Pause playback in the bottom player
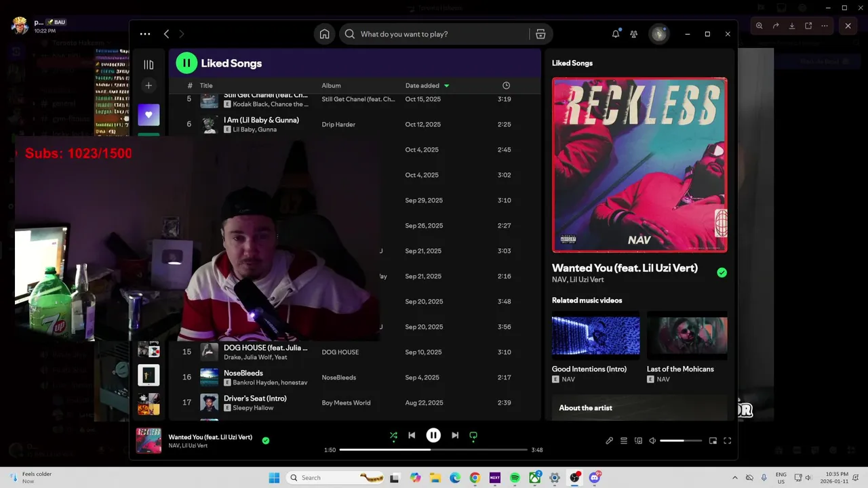 (x=433, y=435)
